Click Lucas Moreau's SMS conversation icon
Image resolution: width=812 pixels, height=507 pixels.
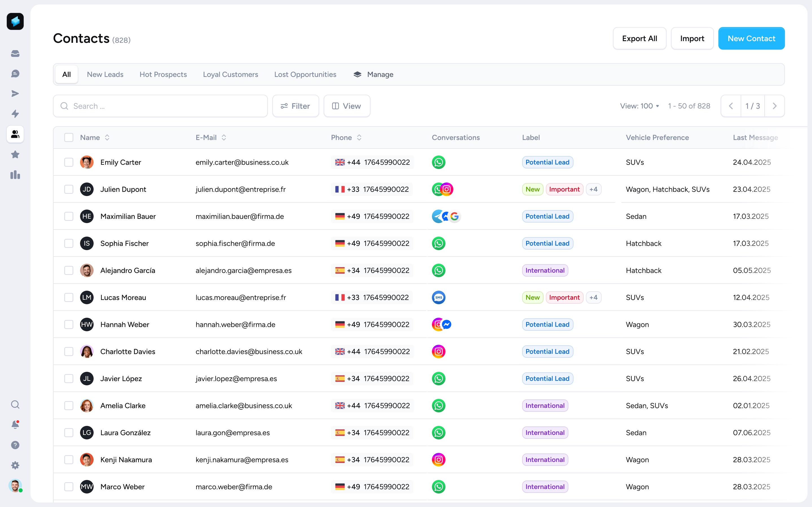tap(438, 297)
